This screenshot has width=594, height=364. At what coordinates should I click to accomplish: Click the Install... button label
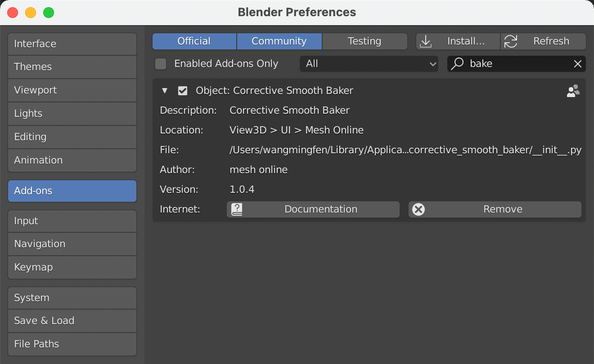[466, 41]
